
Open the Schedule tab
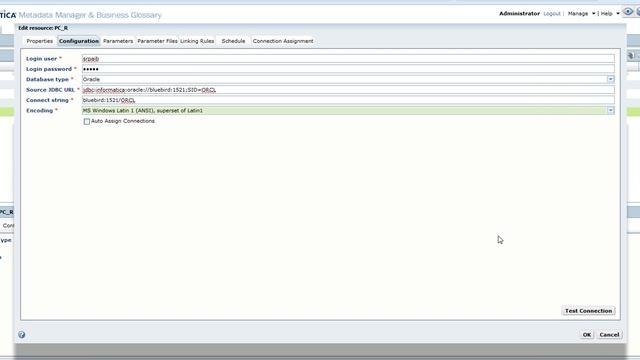233,41
